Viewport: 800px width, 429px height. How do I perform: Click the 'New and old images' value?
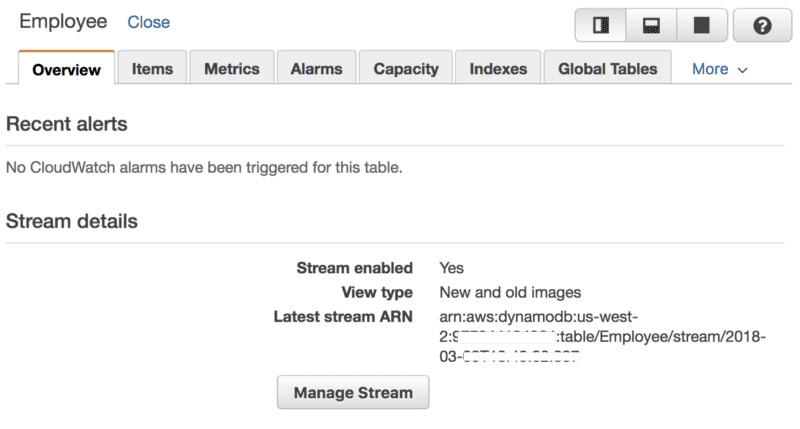510,292
